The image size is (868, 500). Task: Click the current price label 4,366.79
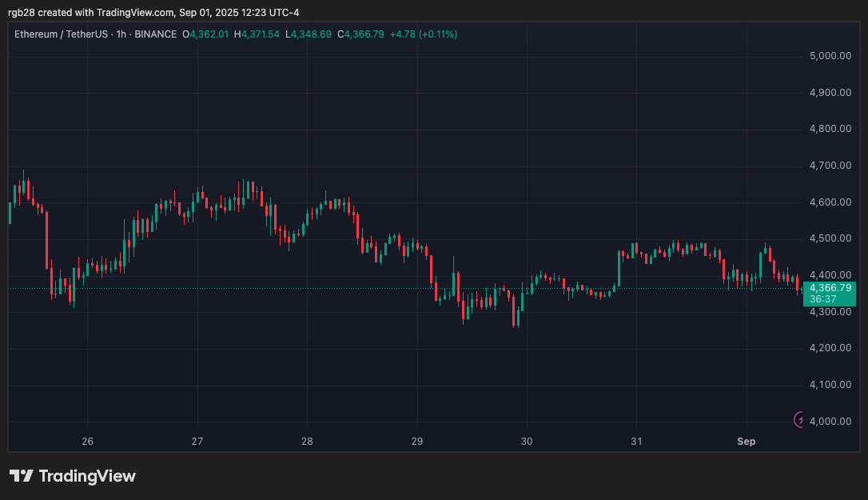click(x=829, y=287)
